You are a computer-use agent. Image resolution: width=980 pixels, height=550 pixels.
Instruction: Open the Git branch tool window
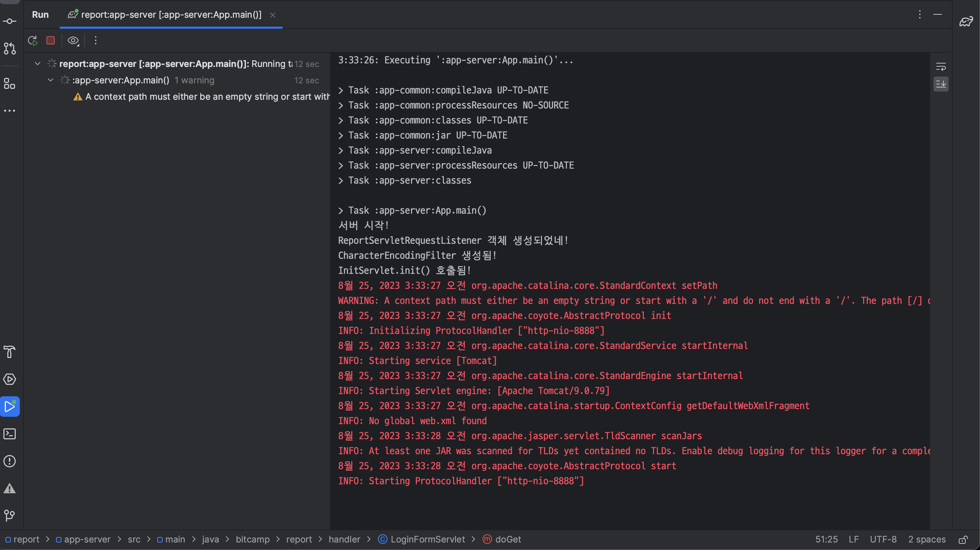(x=10, y=516)
